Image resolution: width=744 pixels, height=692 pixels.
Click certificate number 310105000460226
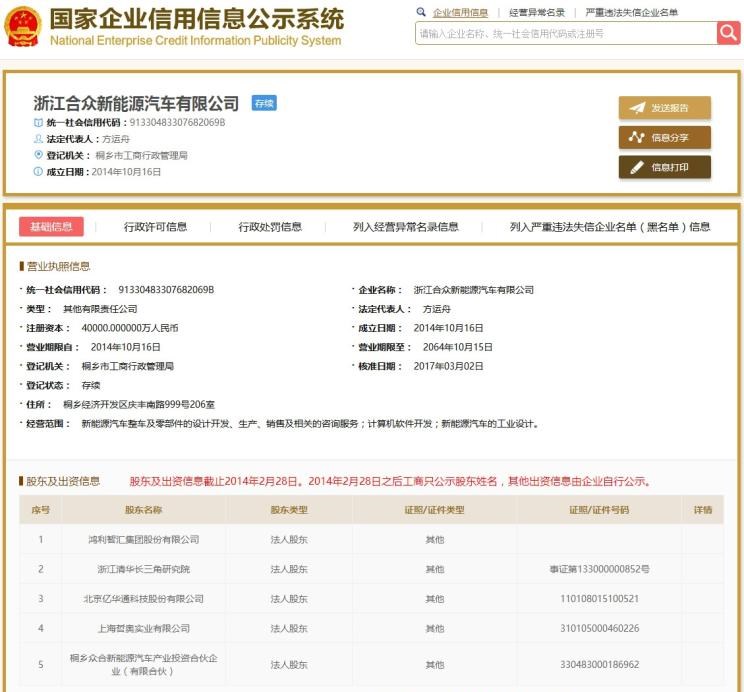pyautogui.click(x=599, y=628)
